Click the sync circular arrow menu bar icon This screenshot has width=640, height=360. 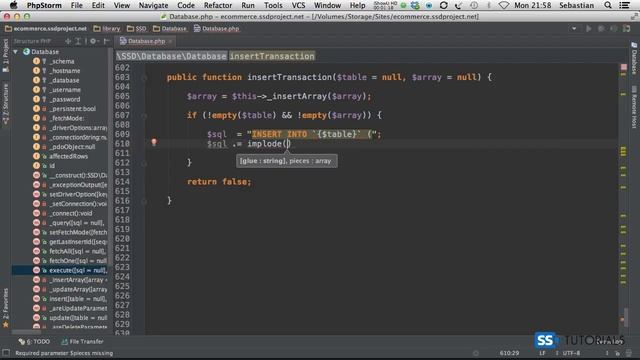[x=444, y=5]
